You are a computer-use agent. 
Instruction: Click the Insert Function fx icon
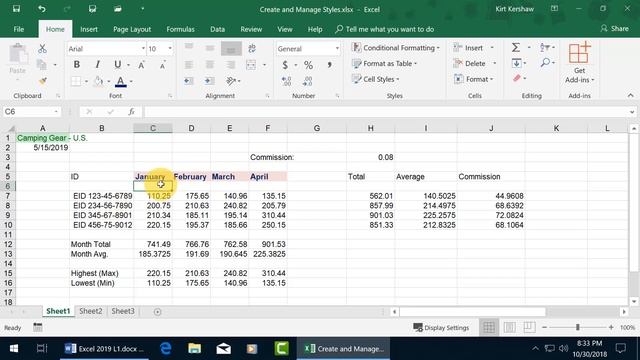point(131,111)
